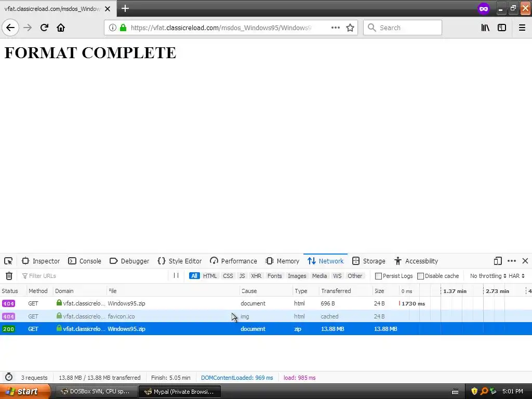This screenshot has height=399, width=532.
Task: Sort by the Status column header
Action: pos(13,291)
